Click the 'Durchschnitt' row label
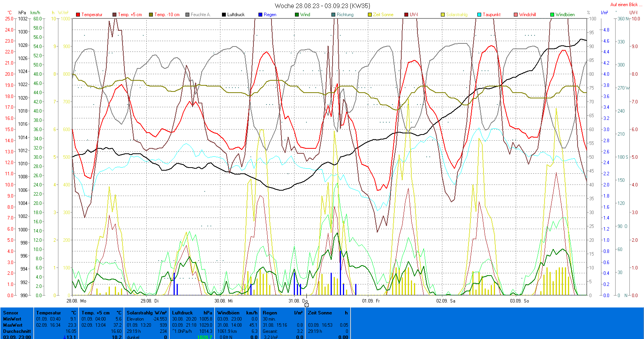 [x=17, y=331]
